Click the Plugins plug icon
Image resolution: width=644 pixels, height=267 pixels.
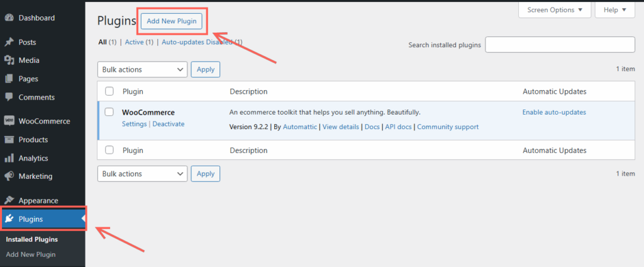[9, 219]
